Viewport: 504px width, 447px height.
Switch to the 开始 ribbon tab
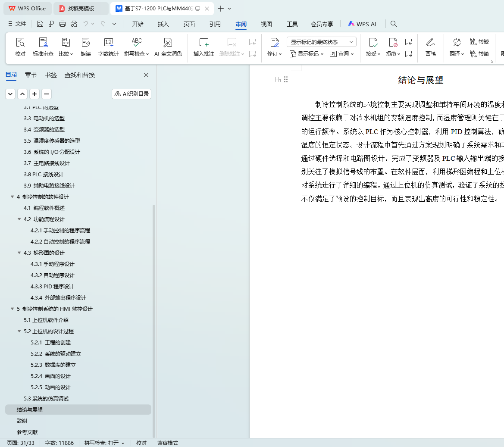[x=138, y=24]
